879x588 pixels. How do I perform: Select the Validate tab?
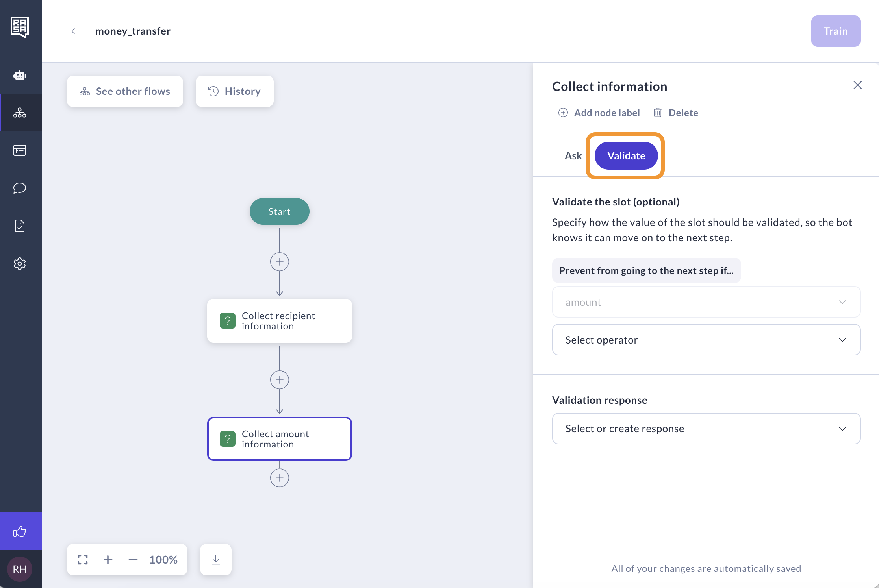[626, 156]
